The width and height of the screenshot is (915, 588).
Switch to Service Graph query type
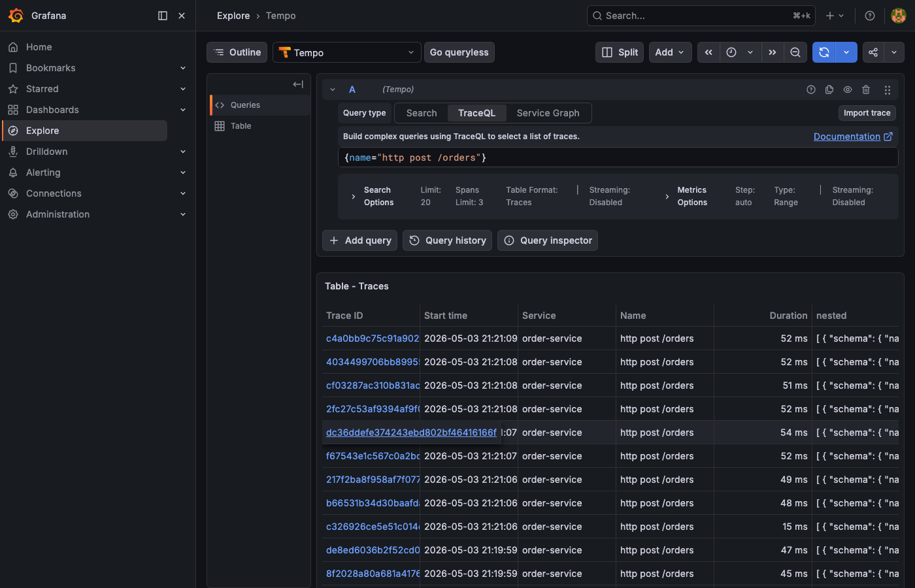(548, 113)
